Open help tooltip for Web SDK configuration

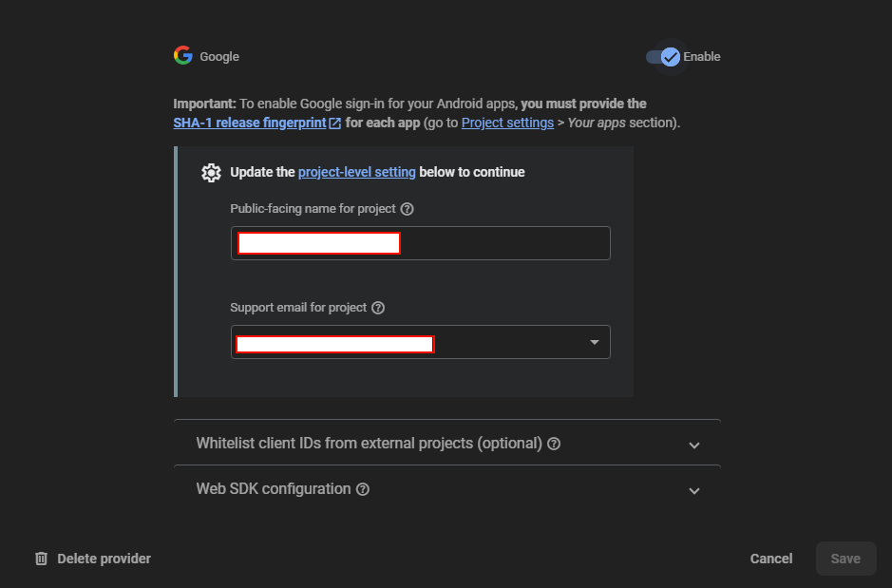coord(363,489)
